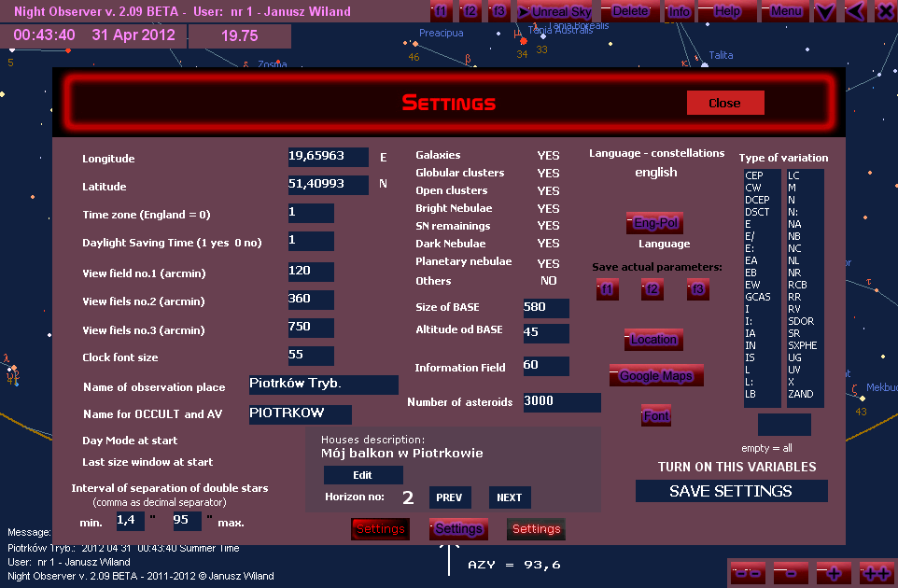The height and width of the screenshot is (588, 898).
Task: Toggle Bright Nebulae YES setting
Action: [548, 209]
